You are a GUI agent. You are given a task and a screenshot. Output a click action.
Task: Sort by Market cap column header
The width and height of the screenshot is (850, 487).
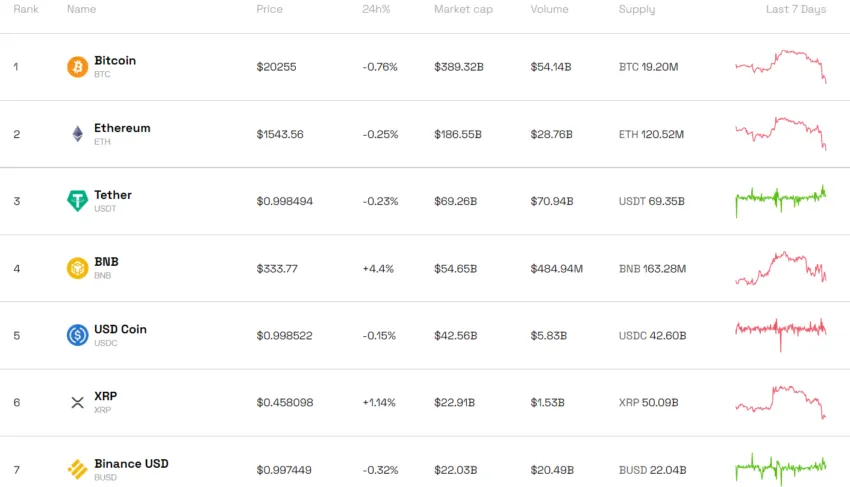[463, 9]
